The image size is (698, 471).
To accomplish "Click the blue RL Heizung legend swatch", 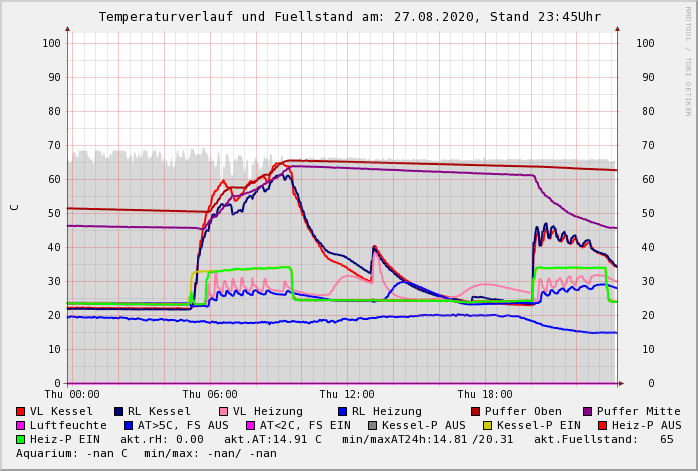I will (x=343, y=411).
